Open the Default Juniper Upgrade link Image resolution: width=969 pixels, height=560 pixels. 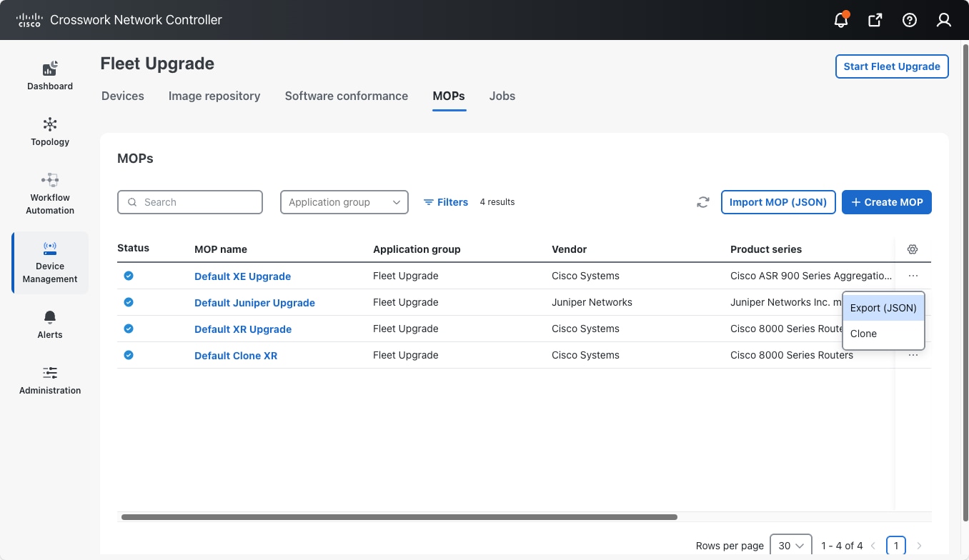(254, 303)
